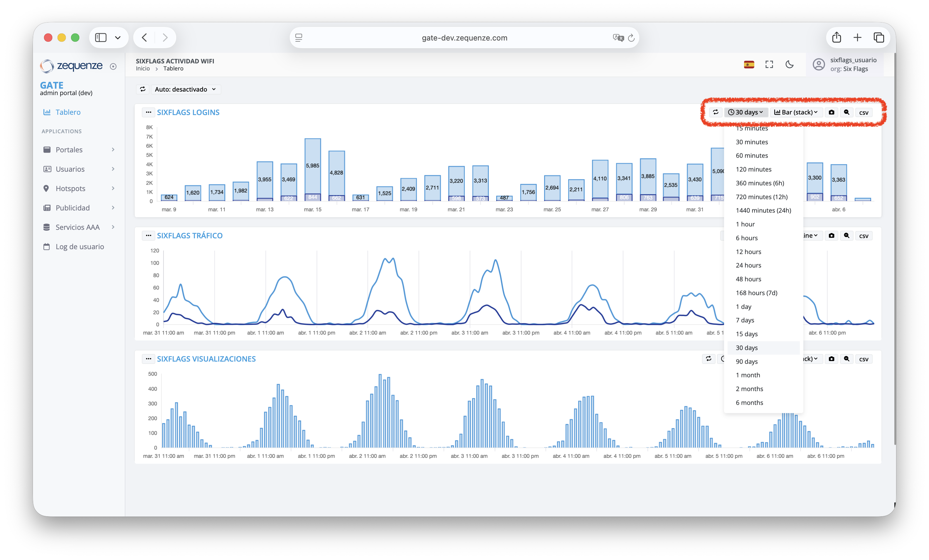Click the camera snapshot icon in SIXFLAGS LOGINS
929x560 pixels.
(831, 112)
